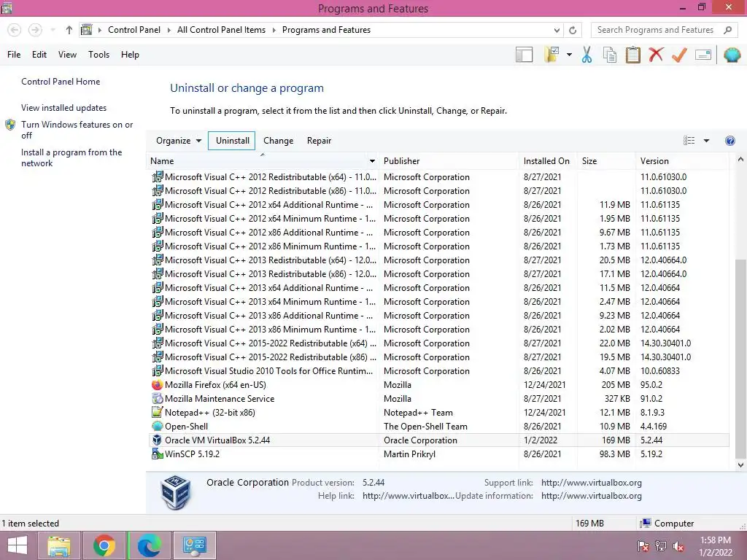Select the Notepad++ (32-bit x86) row
Screen dimensions: 747x560
[x=438, y=413]
